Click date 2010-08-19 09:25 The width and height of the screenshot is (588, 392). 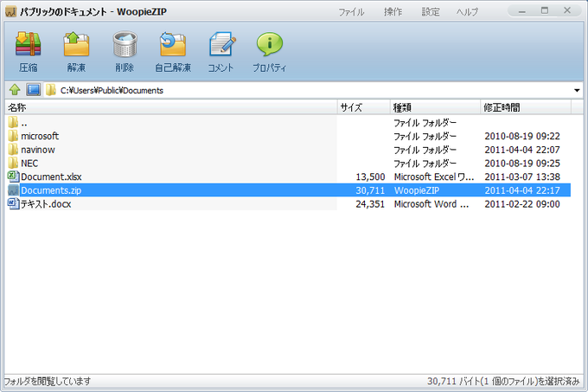(x=522, y=164)
